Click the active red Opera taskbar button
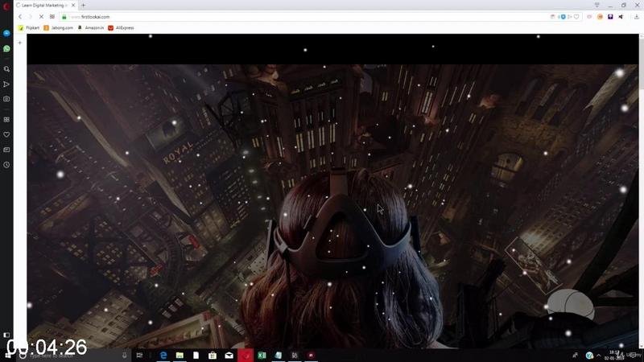644x362 pixels. 246,356
